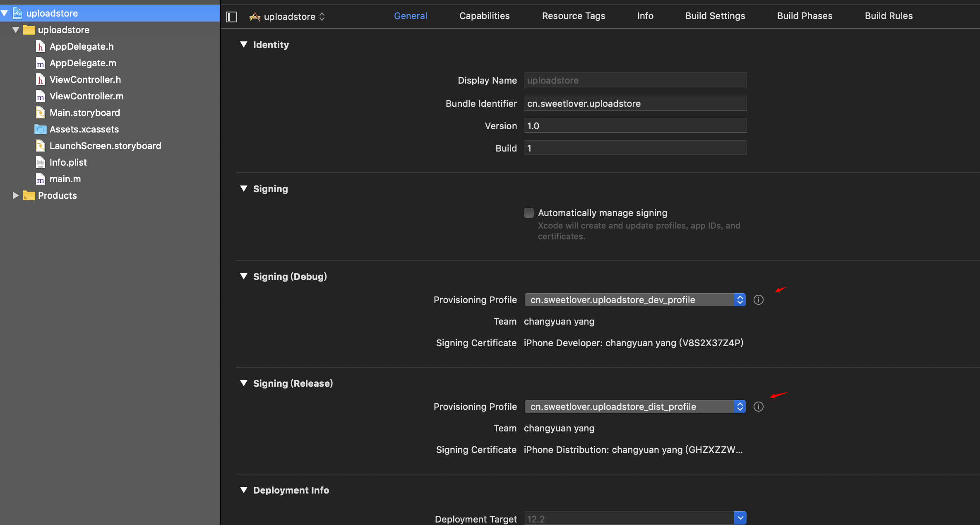Click the uploadstore target app icon
This screenshot has height=525, width=980.
[255, 17]
